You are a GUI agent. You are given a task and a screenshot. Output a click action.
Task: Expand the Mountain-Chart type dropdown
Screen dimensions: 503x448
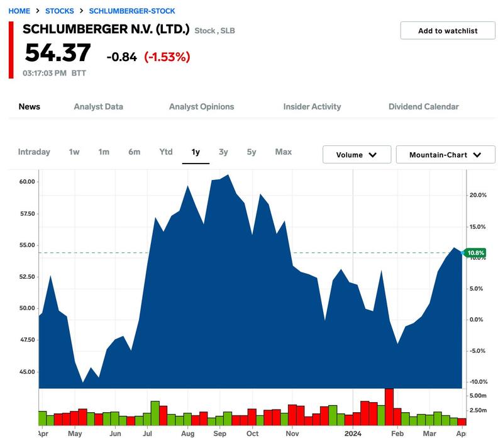tap(445, 155)
